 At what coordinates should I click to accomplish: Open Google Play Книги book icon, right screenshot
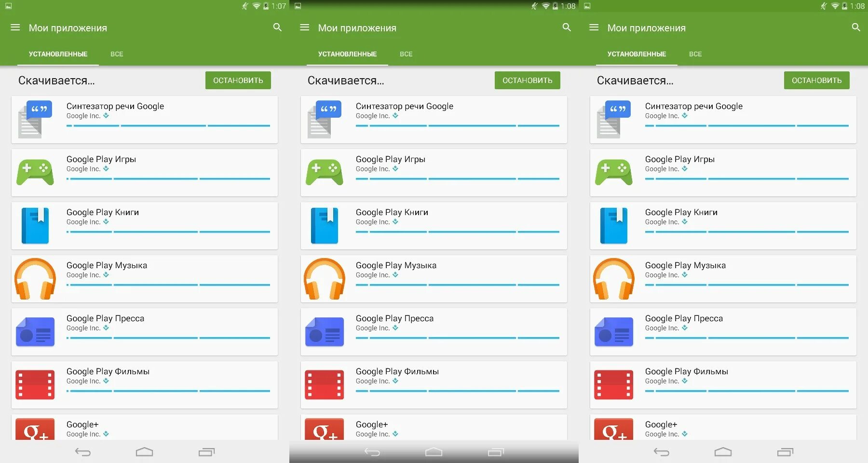(x=614, y=225)
